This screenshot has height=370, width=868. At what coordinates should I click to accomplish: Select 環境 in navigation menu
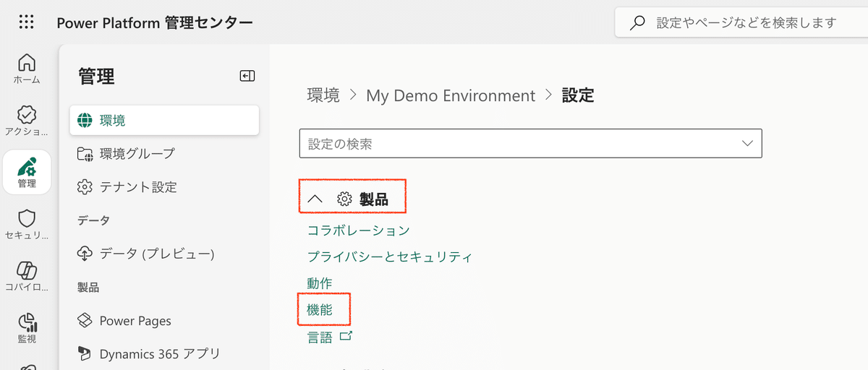[164, 120]
